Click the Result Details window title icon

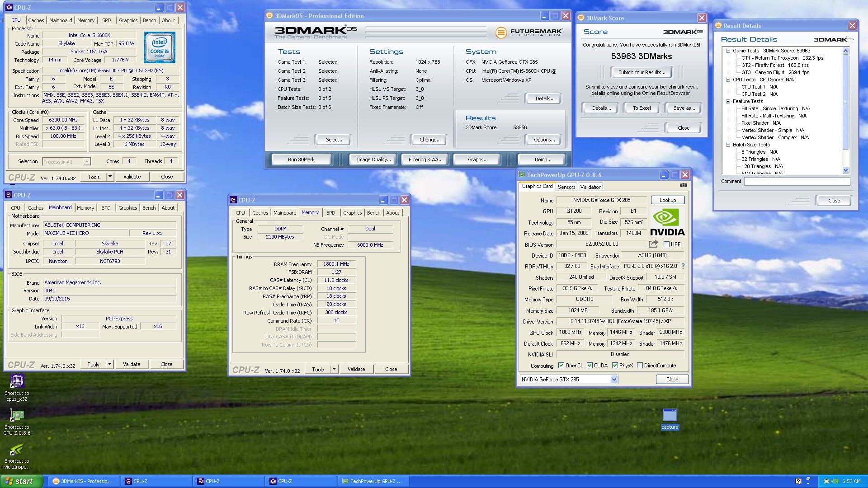[718, 26]
